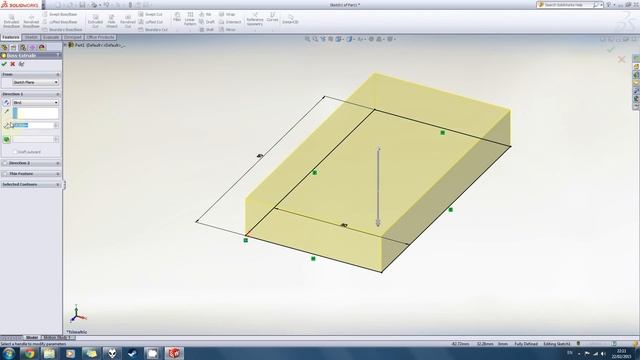This screenshot has width=640, height=360.
Task: Select the Mirror tool
Action: (x=227, y=30)
